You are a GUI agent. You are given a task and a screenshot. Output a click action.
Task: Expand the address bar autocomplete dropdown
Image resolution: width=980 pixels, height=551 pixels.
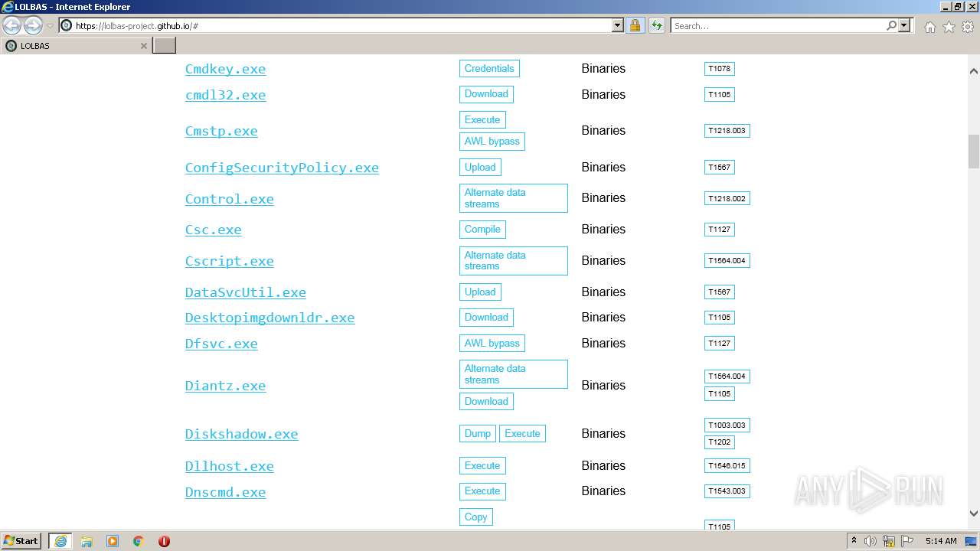[618, 26]
